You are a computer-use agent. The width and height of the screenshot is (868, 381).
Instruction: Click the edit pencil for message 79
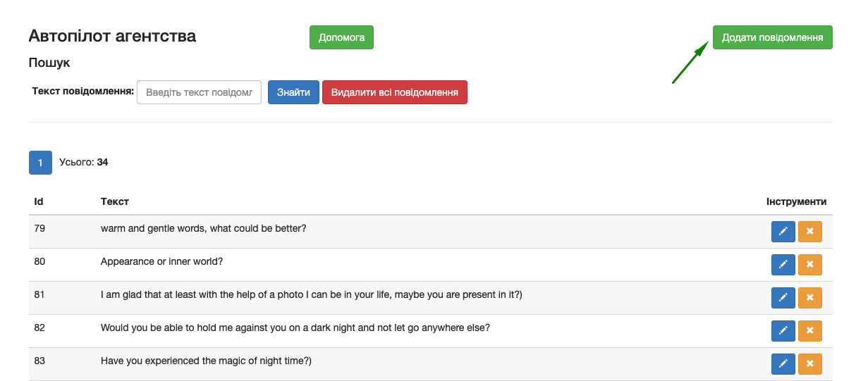click(x=783, y=232)
